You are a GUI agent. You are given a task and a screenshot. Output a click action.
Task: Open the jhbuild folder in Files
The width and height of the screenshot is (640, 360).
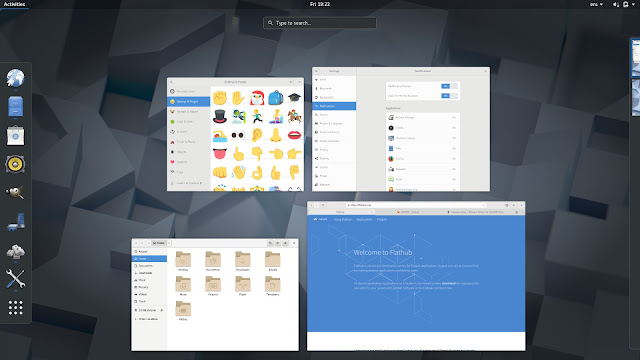272,261
